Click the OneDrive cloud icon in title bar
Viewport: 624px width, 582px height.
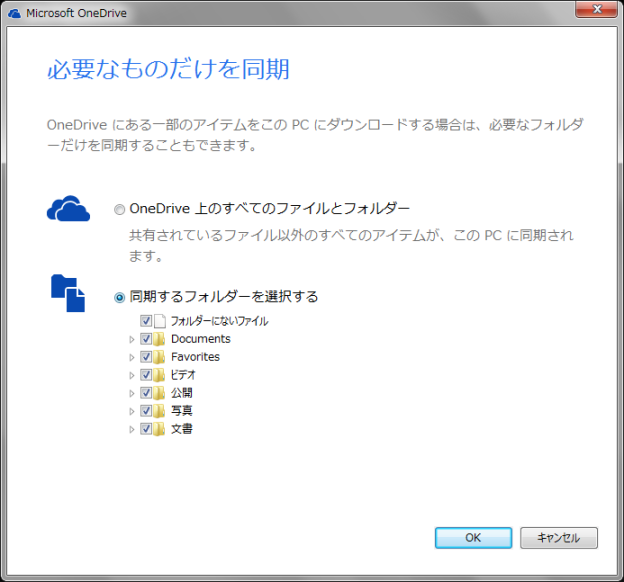click(x=15, y=14)
